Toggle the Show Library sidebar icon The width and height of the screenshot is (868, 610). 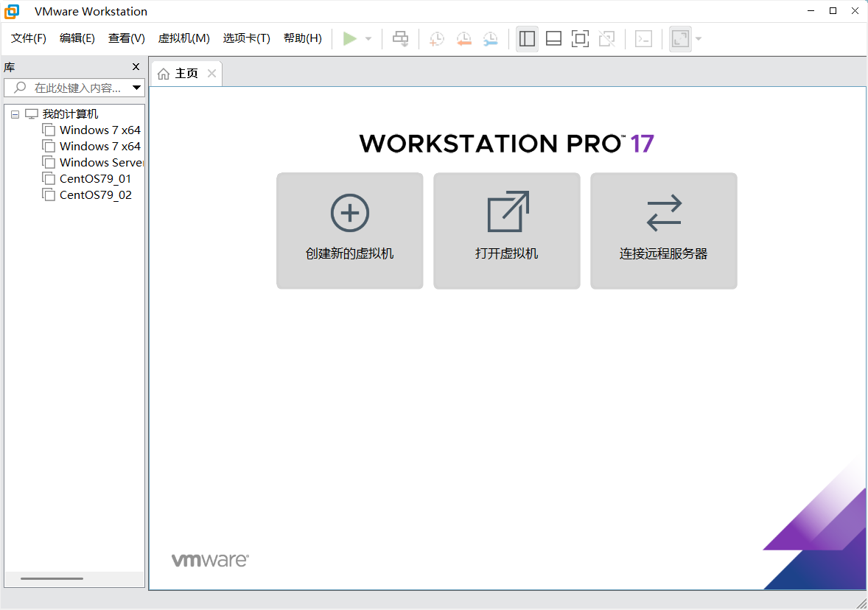tap(527, 39)
